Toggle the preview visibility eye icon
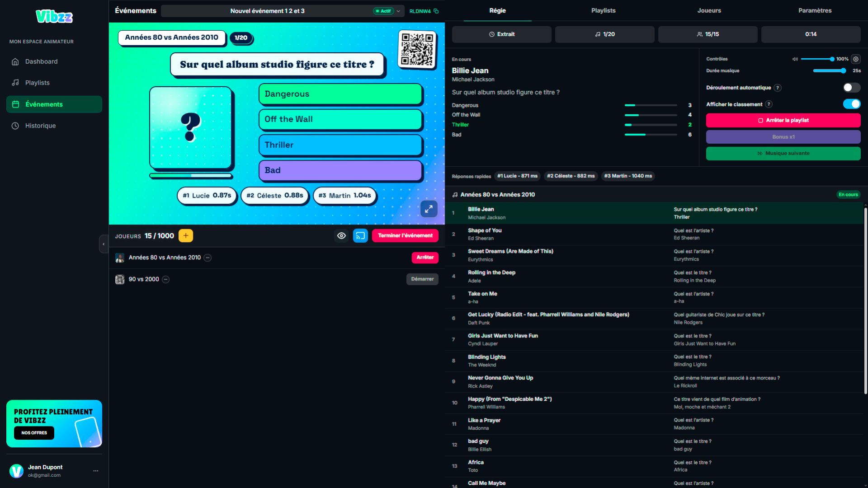The height and width of the screenshot is (488, 868). pyautogui.click(x=341, y=235)
